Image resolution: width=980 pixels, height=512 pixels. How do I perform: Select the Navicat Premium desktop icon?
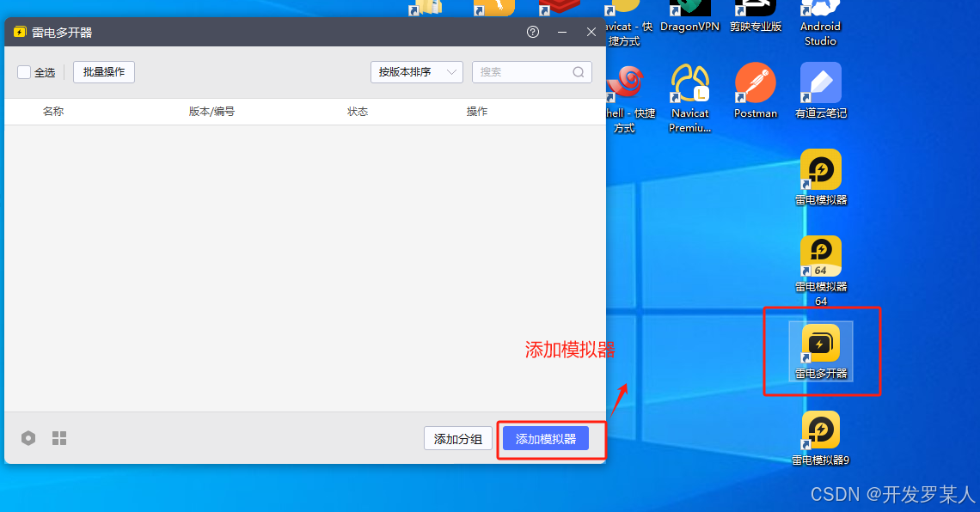pyautogui.click(x=690, y=98)
